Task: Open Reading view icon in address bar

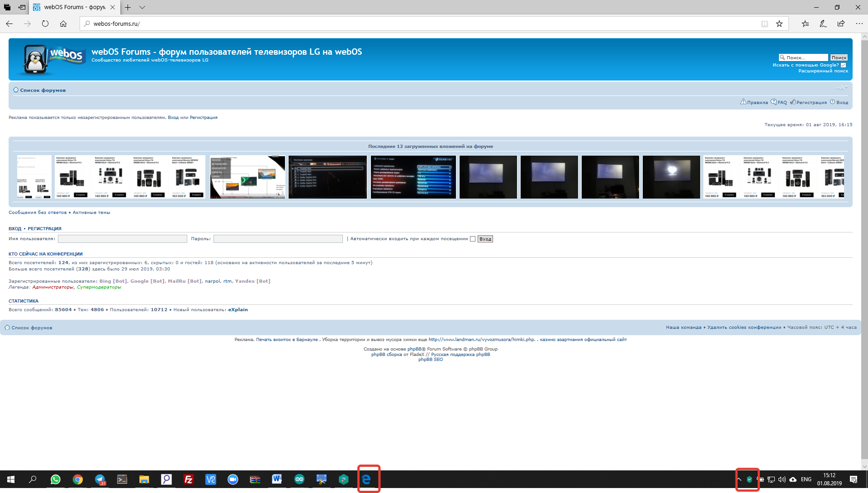Action: tap(764, 24)
